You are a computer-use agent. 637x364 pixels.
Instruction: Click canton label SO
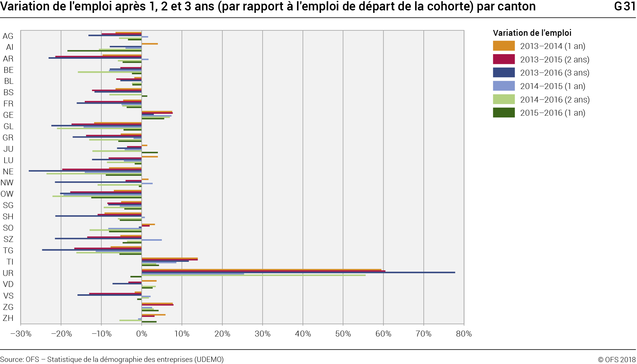[8, 228]
